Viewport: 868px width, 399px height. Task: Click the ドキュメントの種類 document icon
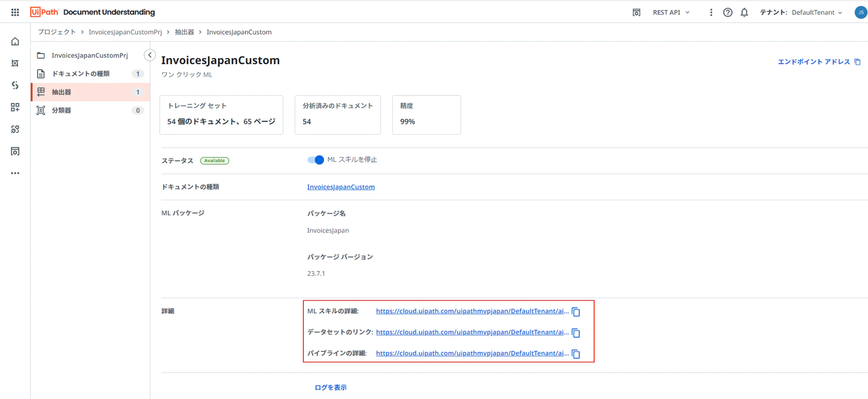coord(41,74)
